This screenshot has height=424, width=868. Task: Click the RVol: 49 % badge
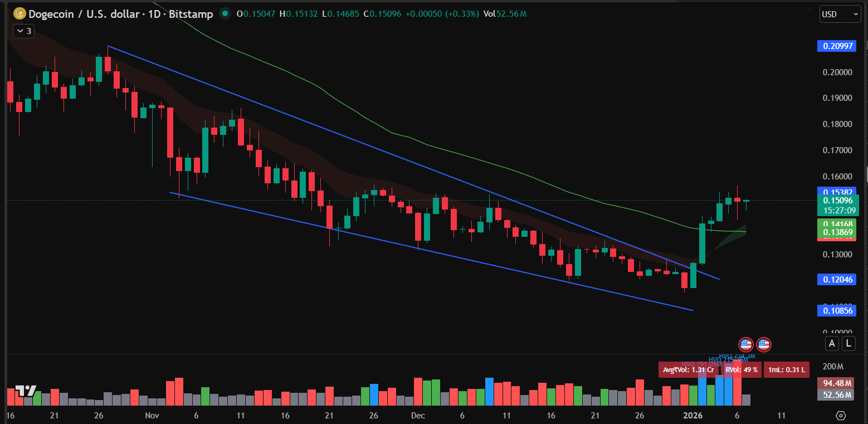[x=742, y=369]
